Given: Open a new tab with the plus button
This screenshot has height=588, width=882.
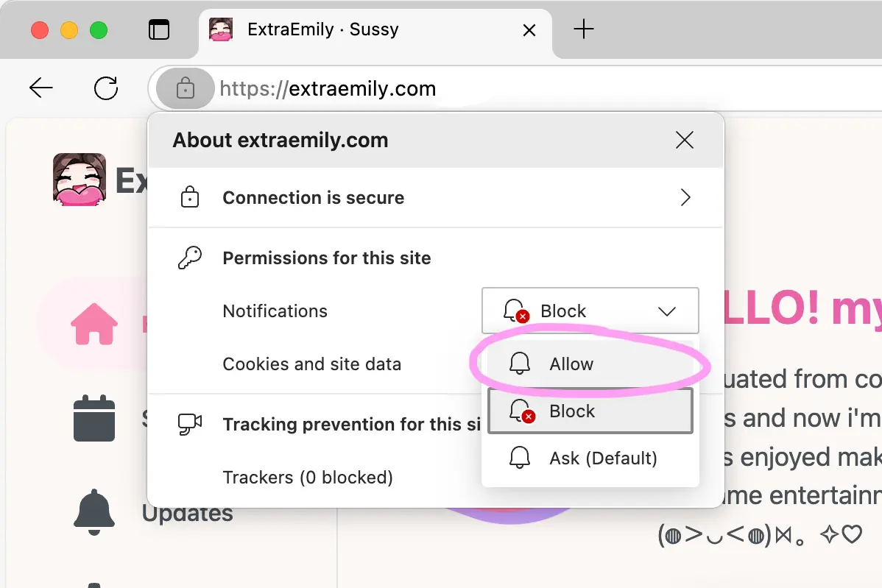Looking at the screenshot, I should point(584,29).
